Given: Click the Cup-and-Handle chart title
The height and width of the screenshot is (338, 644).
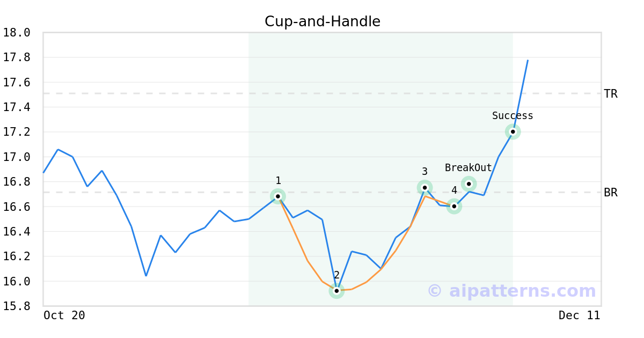Looking at the screenshot, I should pos(322,21).
